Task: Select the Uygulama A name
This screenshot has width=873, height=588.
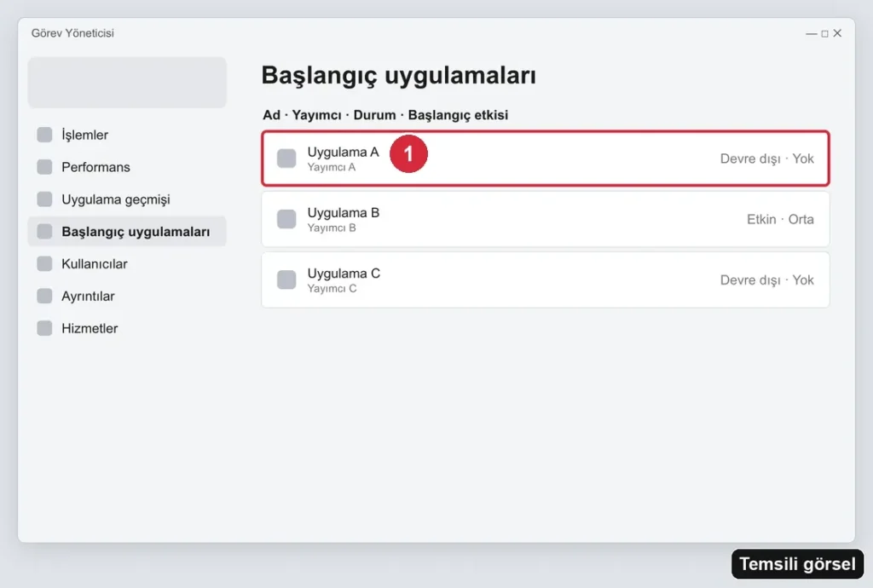Action: (343, 152)
